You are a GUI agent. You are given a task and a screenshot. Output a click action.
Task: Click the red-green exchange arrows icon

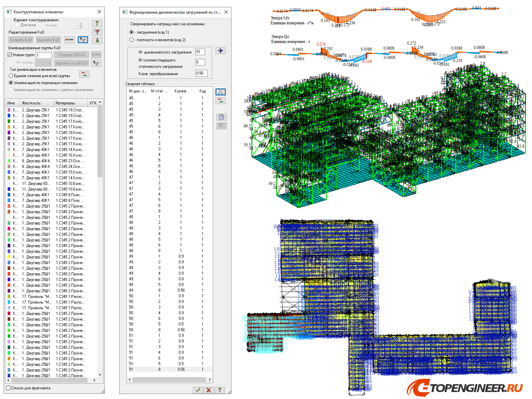coord(220,100)
